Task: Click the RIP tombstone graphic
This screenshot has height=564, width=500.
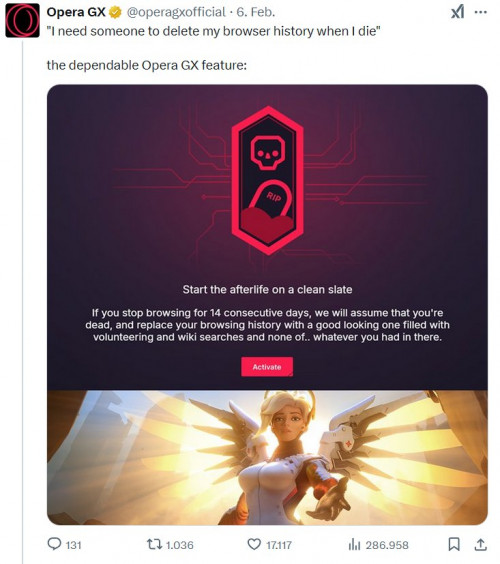Action: coord(272,200)
